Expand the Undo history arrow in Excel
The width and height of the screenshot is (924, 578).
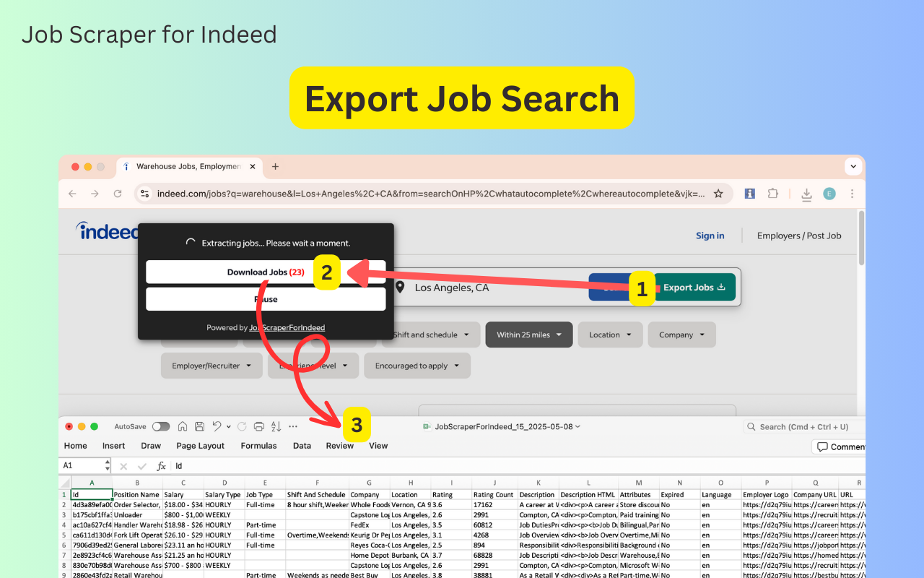tap(228, 427)
